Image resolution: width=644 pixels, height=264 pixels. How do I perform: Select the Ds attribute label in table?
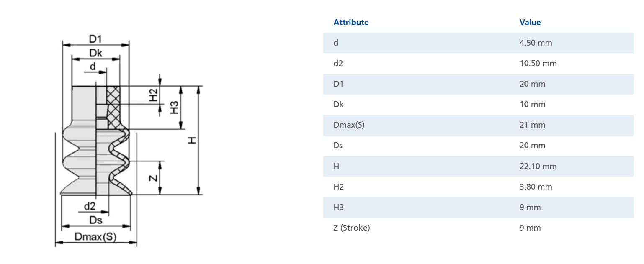pos(338,145)
